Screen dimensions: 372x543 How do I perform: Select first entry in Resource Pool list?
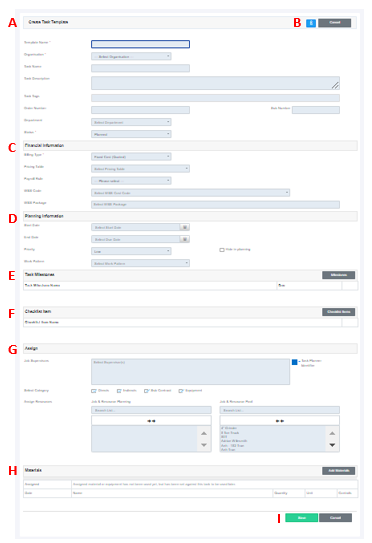tap(229, 428)
